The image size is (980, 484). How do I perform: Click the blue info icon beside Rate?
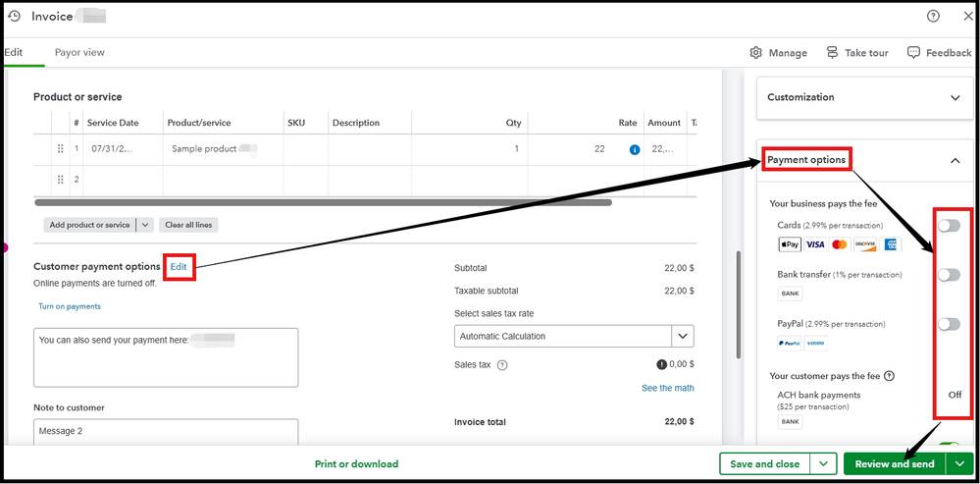(635, 149)
